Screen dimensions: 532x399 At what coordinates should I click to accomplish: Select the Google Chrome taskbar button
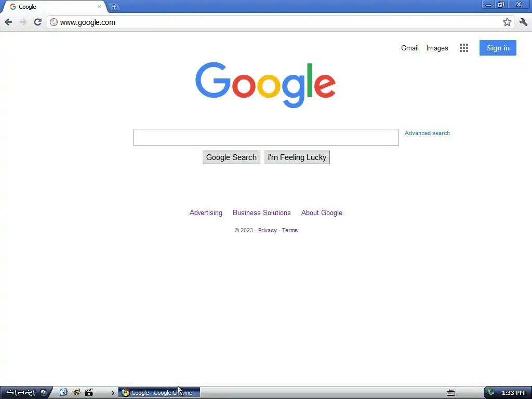[159, 393]
